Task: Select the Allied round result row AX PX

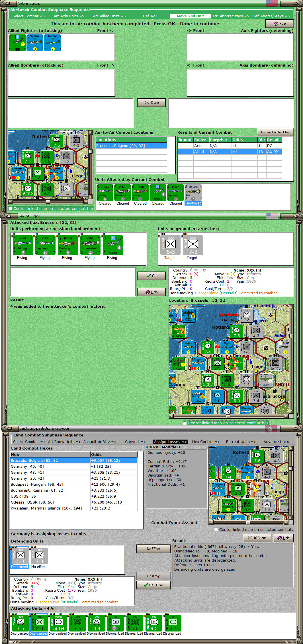Action: 230,152
